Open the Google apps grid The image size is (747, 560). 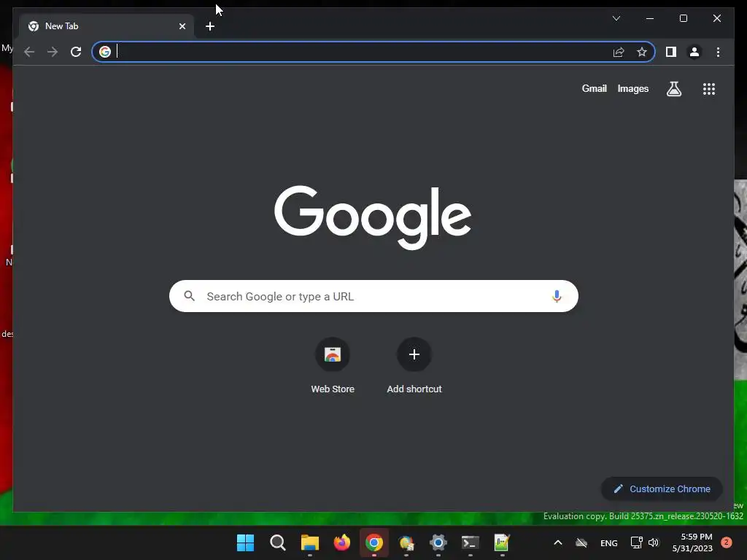click(x=709, y=88)
